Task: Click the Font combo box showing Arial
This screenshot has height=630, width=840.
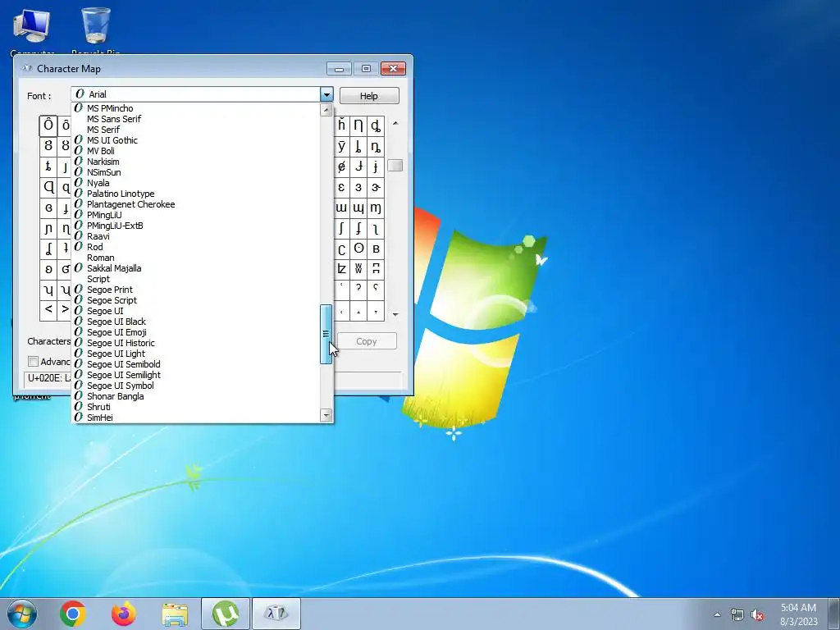Action: click(x=202, y=95)
